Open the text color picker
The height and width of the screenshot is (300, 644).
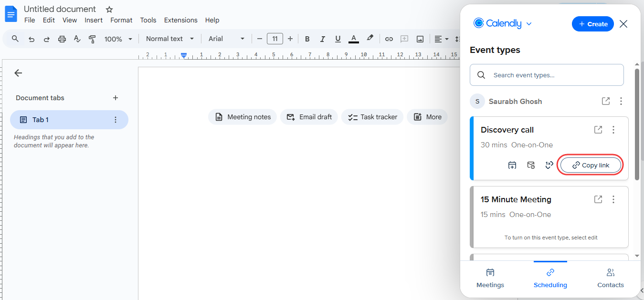click(353, 39)
